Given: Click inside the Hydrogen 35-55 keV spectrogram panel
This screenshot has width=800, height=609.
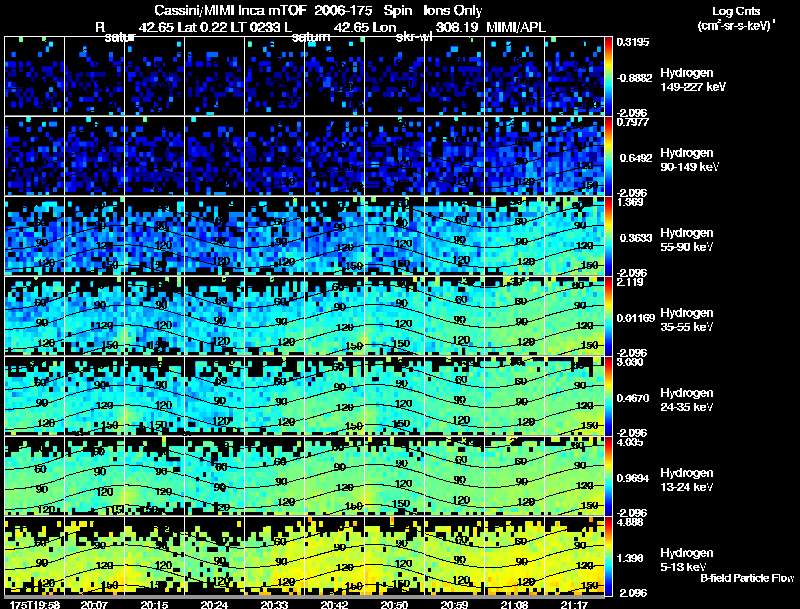Looking at the screenshot, I should tap(304, 316).
